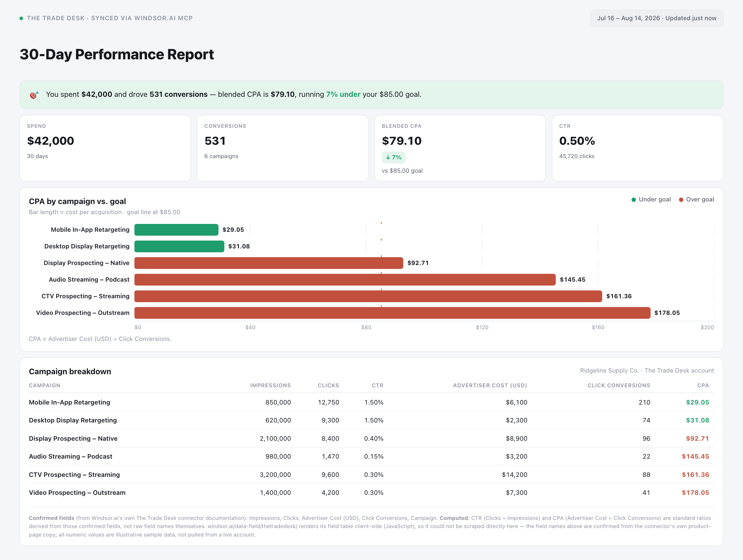Click the $178.05 bar value label
The width and height of the screenshot is (743, 560).
(667, 313)
